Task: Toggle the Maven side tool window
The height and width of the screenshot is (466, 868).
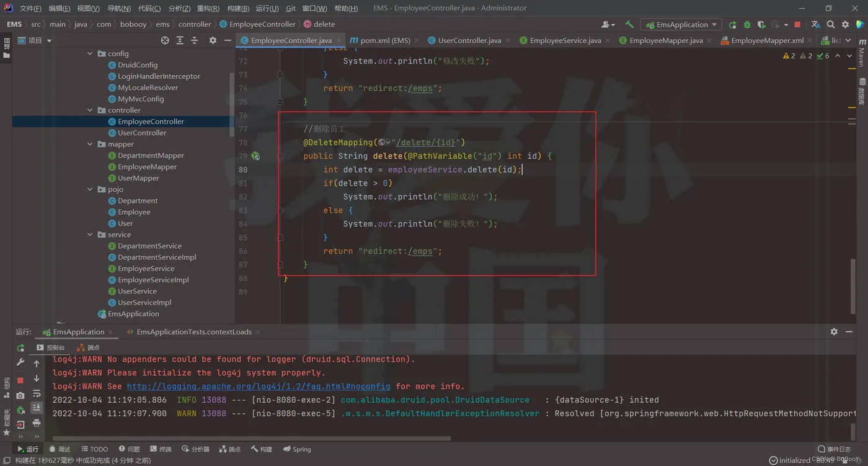Action: click(x=861, y=54)
